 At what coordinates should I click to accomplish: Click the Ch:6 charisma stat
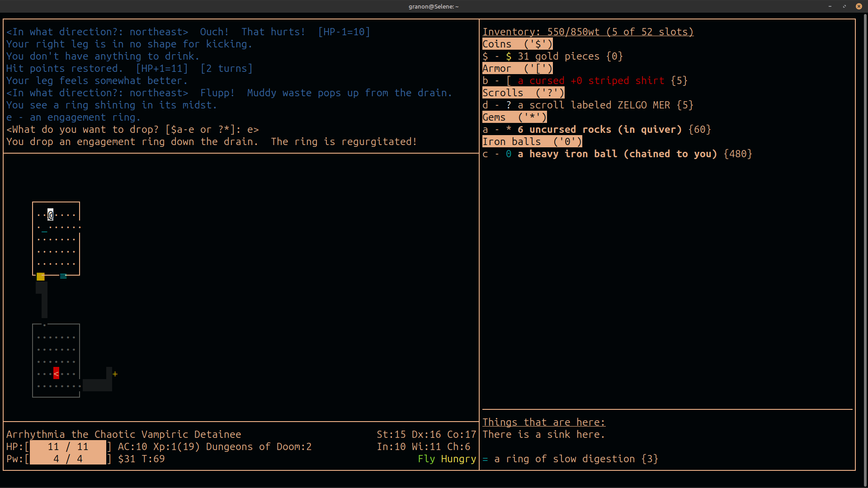pyautogui.click(x=458, y=447)
